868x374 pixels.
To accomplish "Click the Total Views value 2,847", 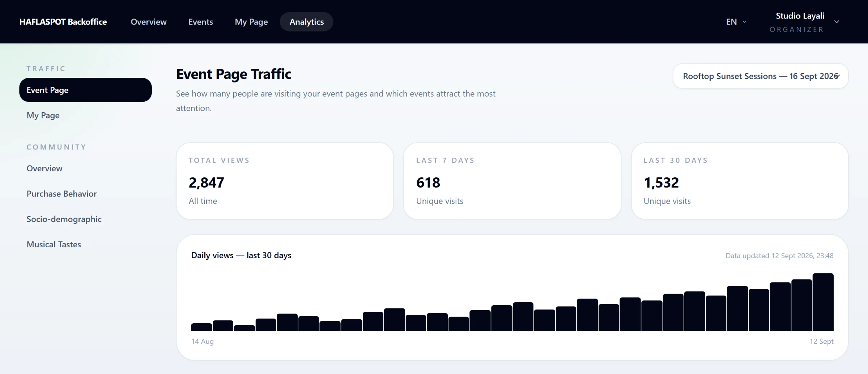I will coord(207,182).
